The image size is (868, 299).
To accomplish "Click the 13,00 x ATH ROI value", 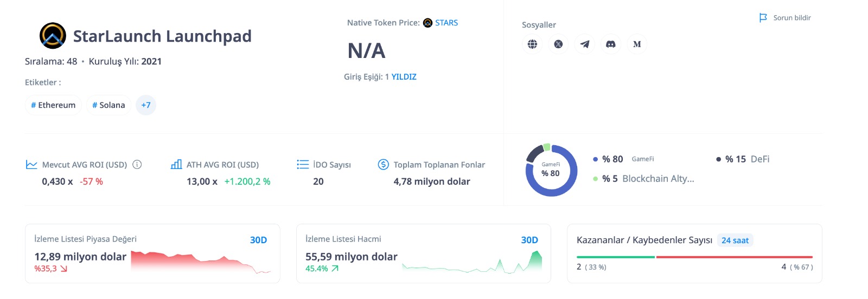I will tap(202, 181).
